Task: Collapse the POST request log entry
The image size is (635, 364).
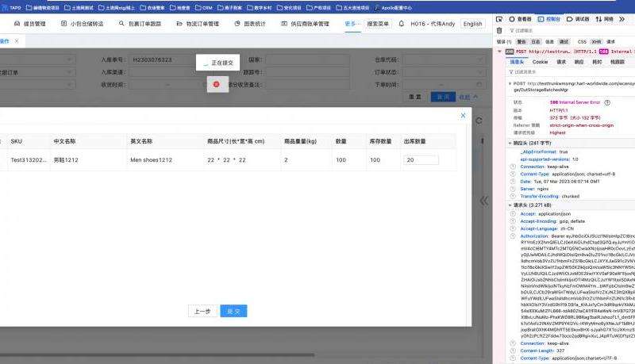Action: click(x=499, y=52)
